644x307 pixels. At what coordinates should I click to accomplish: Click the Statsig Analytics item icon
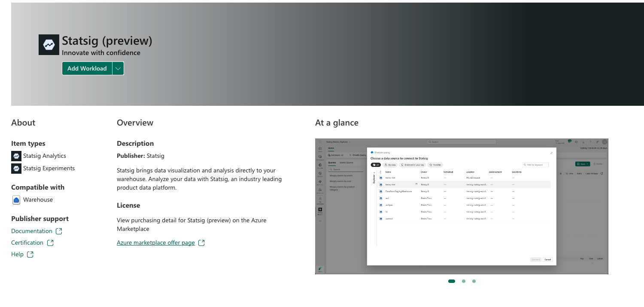coord(16,156)
